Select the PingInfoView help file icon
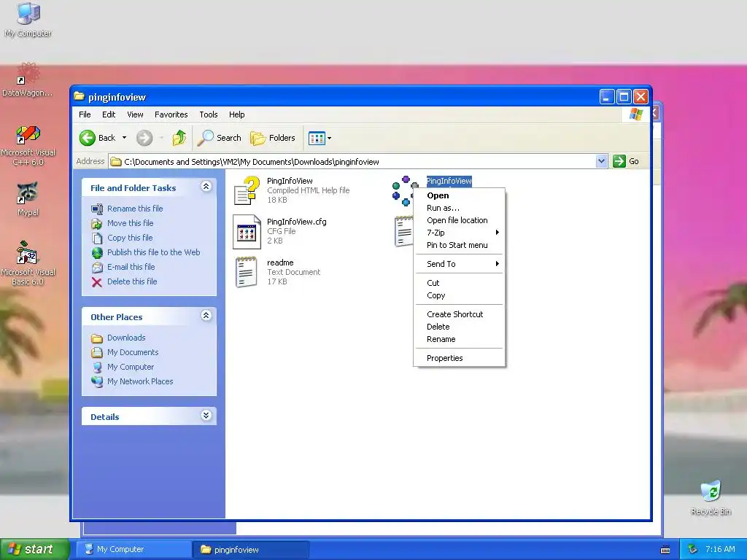The width and height of the screenshot is (747, 560). coord(247,190)
